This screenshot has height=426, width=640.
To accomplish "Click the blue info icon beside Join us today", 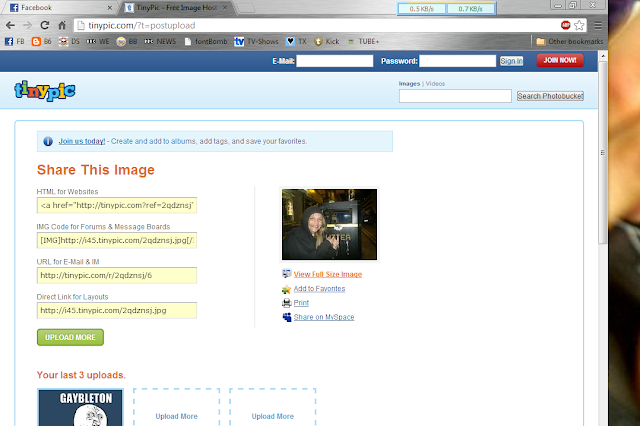I will [48, 141].
